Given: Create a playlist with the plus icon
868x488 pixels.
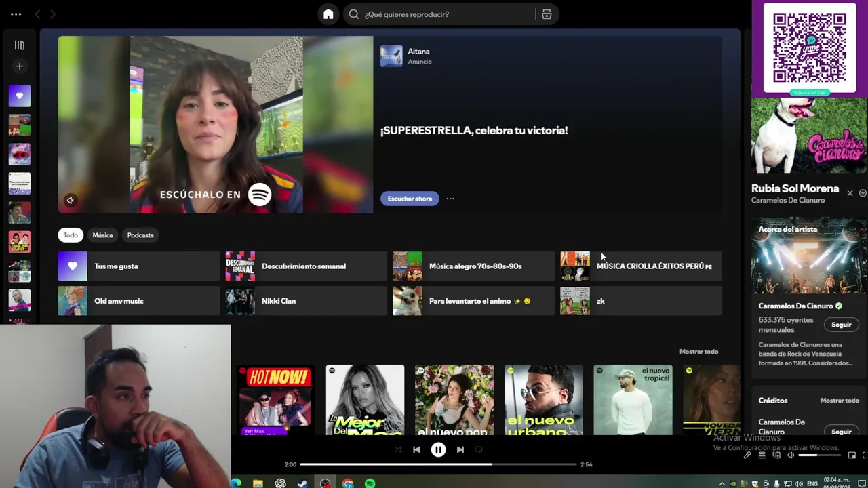Looking at the screenshot, I should [x=20, y=66].
